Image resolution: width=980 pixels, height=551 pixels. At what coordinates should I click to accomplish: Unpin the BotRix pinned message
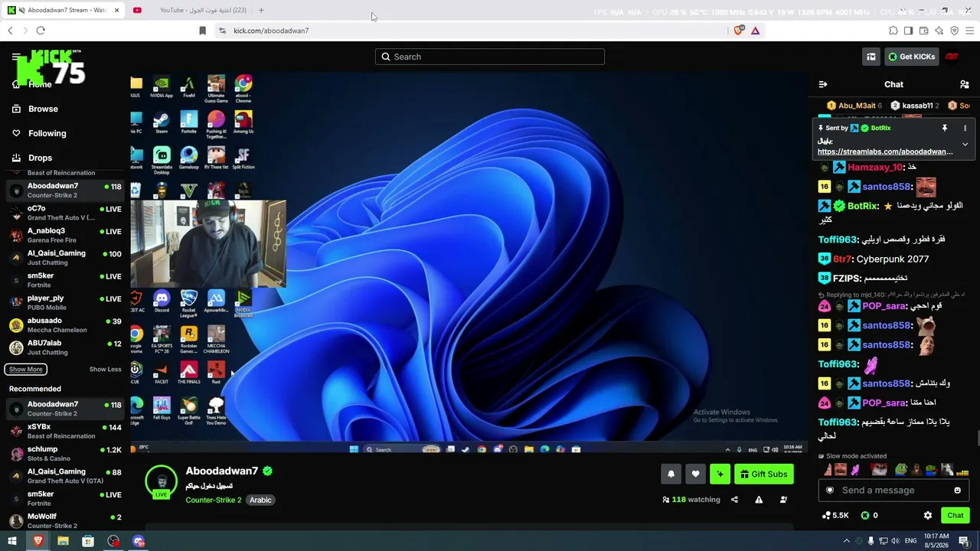pos(945,128)
